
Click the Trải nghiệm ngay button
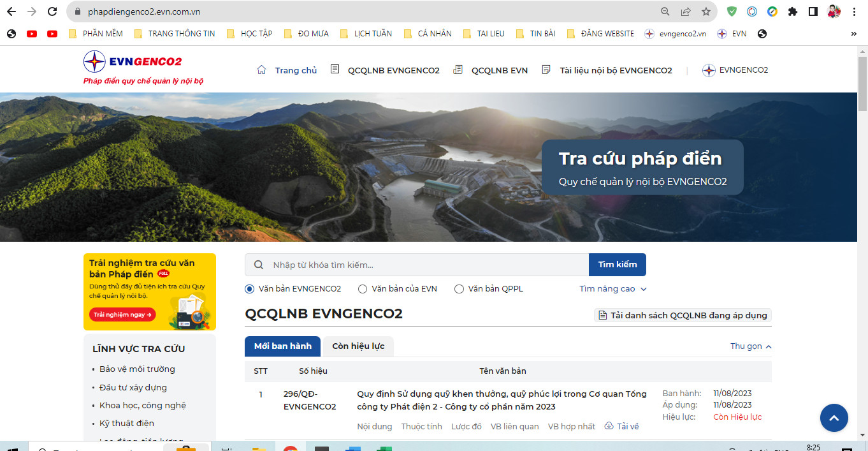pos(122,314)
